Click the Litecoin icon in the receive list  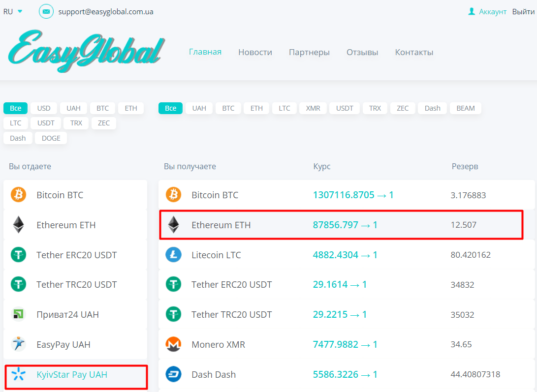173,255
